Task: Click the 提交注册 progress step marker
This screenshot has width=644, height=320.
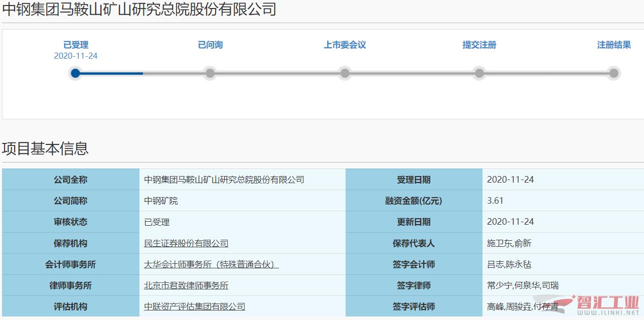Action: [x=479, y=73]
